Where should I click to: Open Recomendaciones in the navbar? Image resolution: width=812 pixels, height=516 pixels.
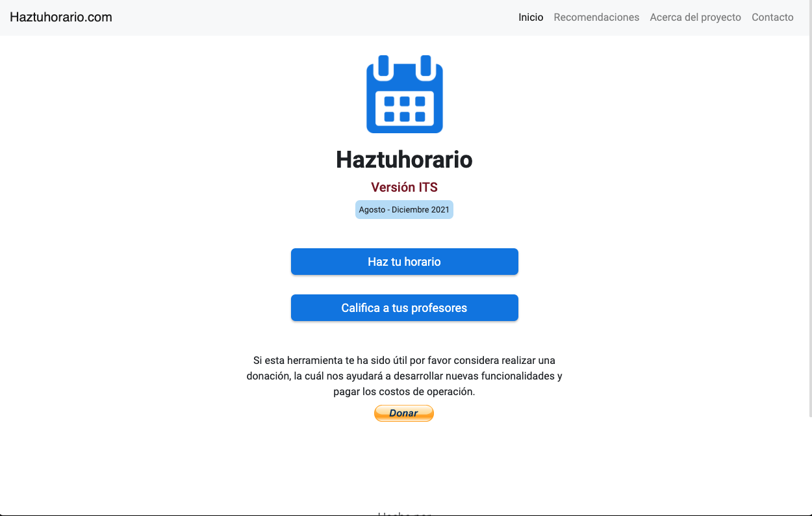coord(596,18)
